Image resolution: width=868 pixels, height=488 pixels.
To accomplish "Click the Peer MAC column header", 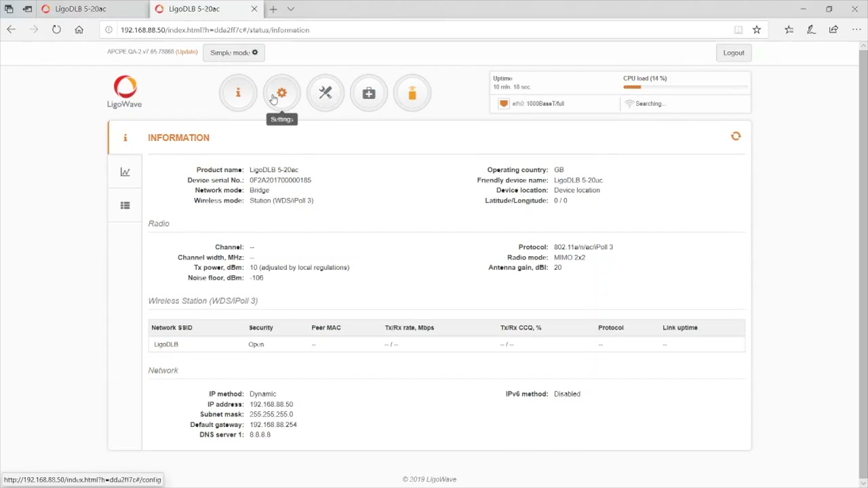I will pyautogui.click(x=326, y=327).
